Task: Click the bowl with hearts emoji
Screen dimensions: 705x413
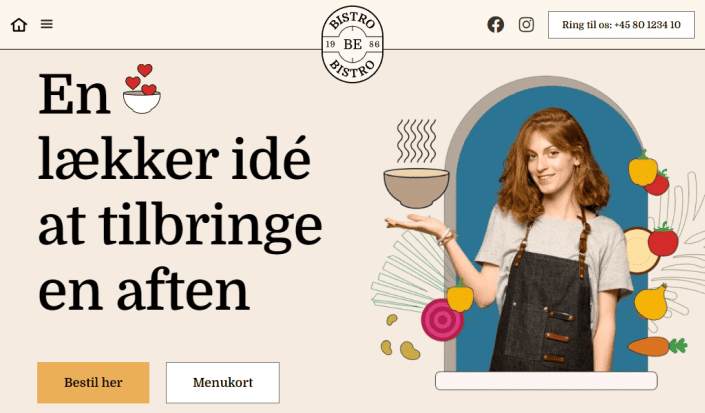Action: pyautogui.click(x=142, y=89)
